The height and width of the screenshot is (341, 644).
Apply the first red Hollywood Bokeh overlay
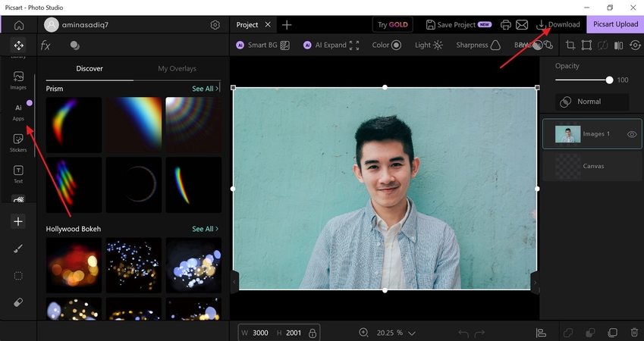(74, 265)
